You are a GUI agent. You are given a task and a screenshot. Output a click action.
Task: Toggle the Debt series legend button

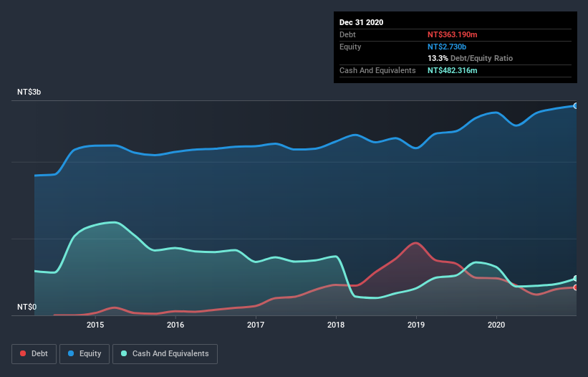pyautogui.click(x=34, y=354)
